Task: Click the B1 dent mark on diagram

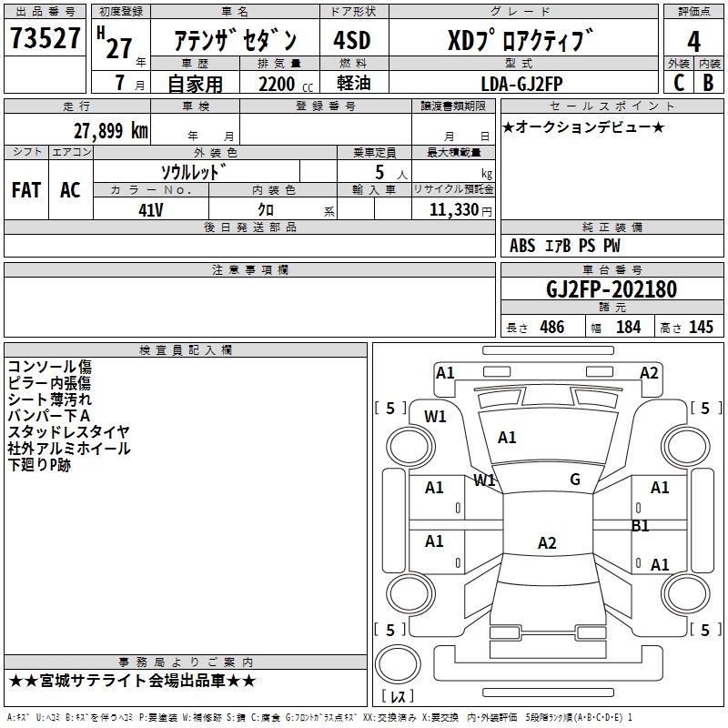Action: [x=640, y=526]
